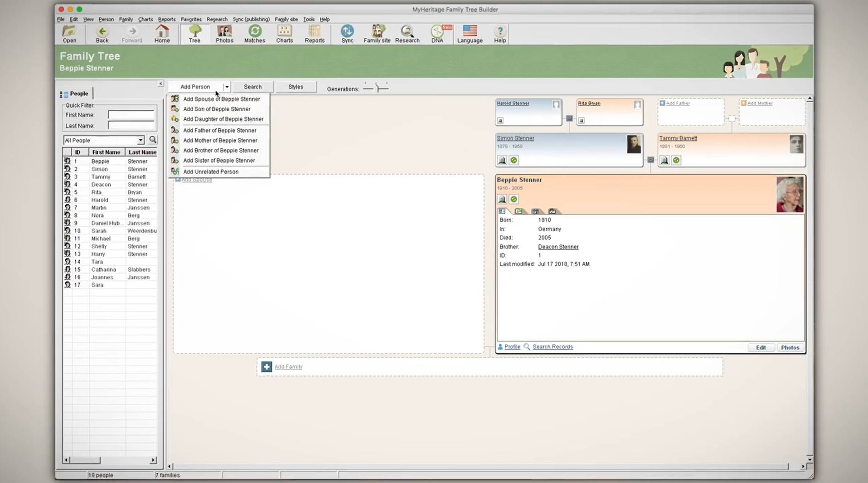Select Add Daughter of Beppie Stenner
868x483 pixels.
click(x=223, y=119)
